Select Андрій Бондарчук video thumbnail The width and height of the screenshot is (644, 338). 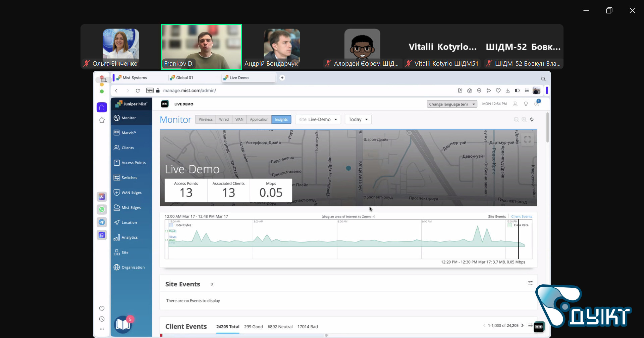[x=282, y=47]
